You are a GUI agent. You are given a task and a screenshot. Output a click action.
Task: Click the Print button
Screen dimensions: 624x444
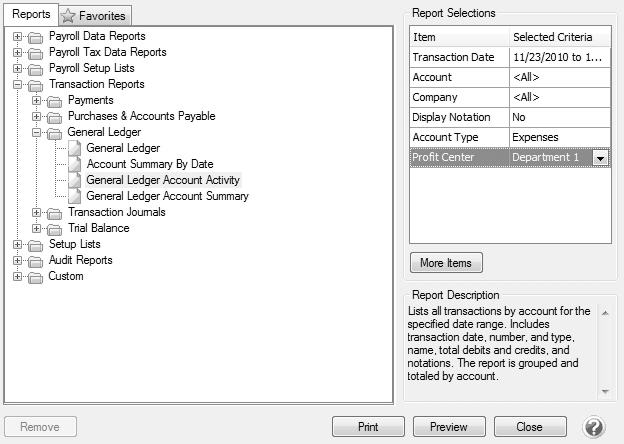(x=368, y=427)
